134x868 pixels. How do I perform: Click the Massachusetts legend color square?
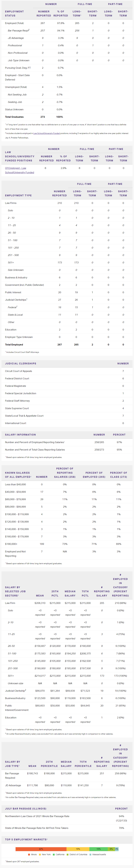point(91,854)
